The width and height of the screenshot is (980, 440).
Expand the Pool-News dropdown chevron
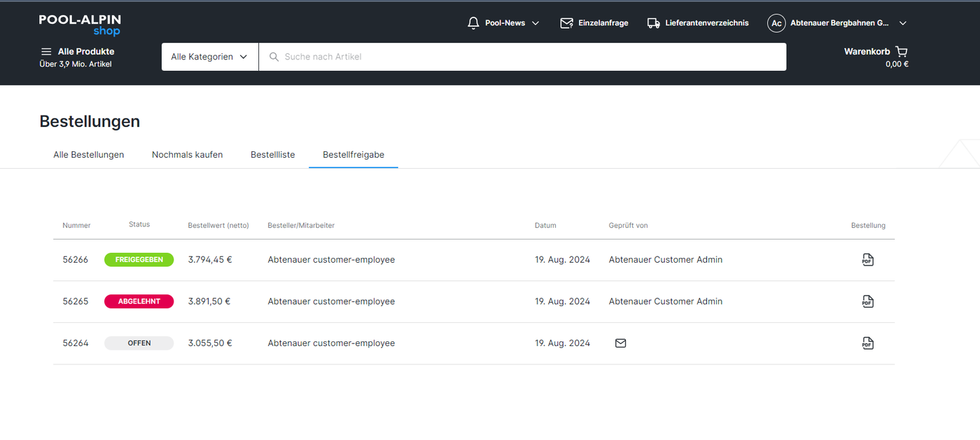[535, 23]
